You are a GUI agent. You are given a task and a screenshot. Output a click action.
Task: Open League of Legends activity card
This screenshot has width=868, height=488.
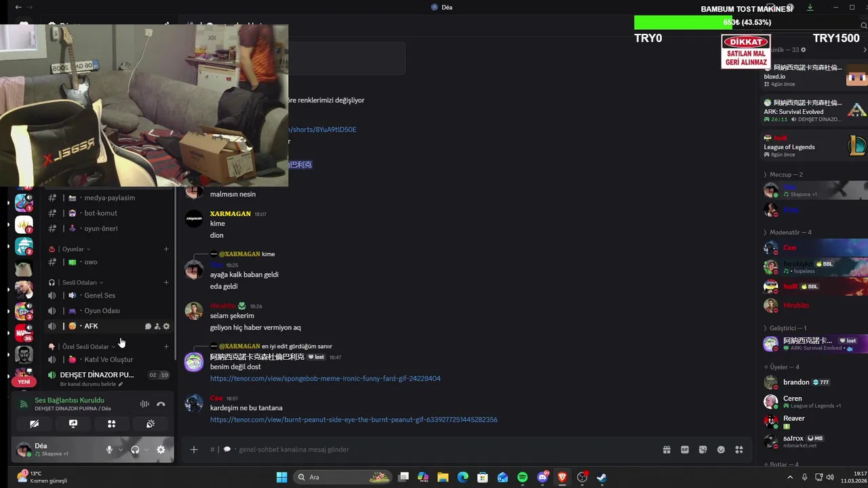tap(814, 146)
